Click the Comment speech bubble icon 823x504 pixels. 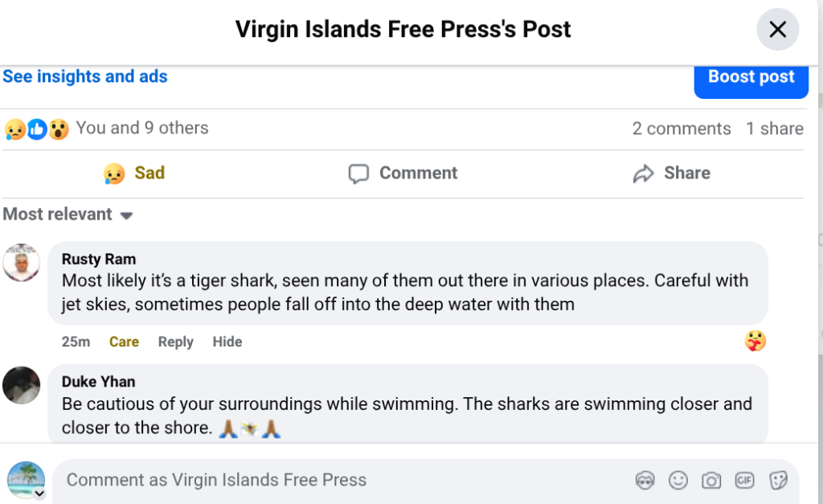[358, 174]
